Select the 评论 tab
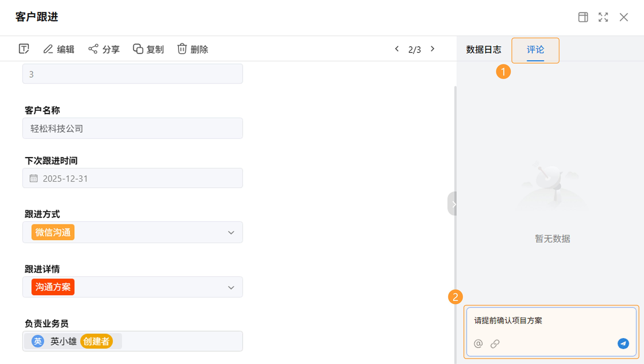Viewport: 644px width, 364px height. [535, 50]
